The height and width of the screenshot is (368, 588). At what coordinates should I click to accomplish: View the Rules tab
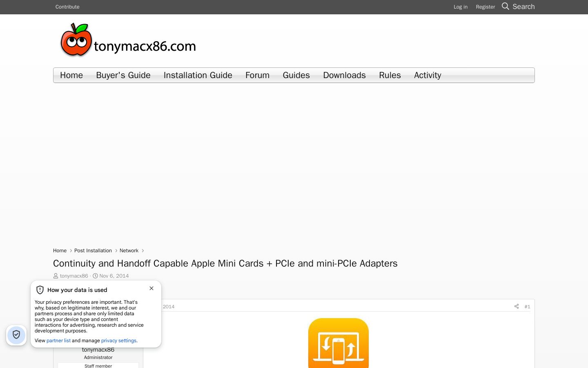390,75
